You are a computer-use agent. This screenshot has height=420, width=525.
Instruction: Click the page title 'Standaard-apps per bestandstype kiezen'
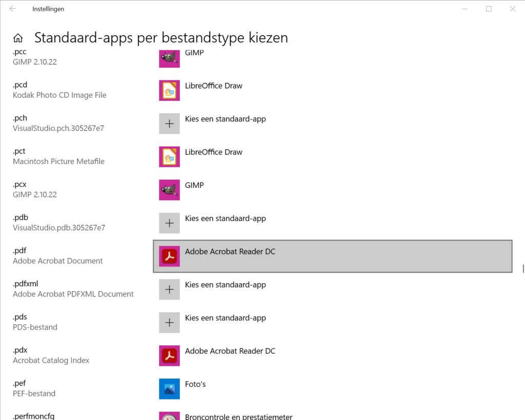pos(161,38)
